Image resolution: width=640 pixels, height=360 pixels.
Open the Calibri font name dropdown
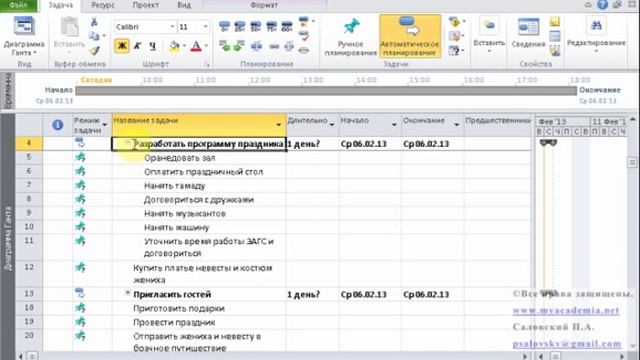point(172,27)
